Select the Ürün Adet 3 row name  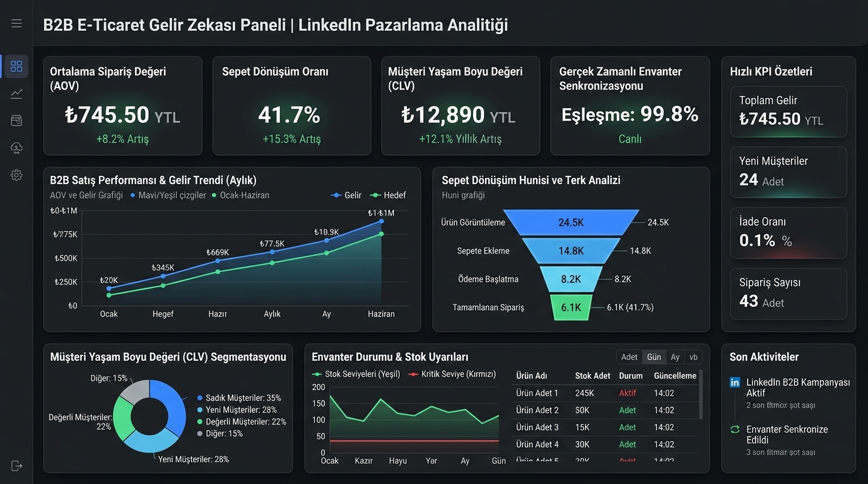pyautogui.click(x=537, y=427)
